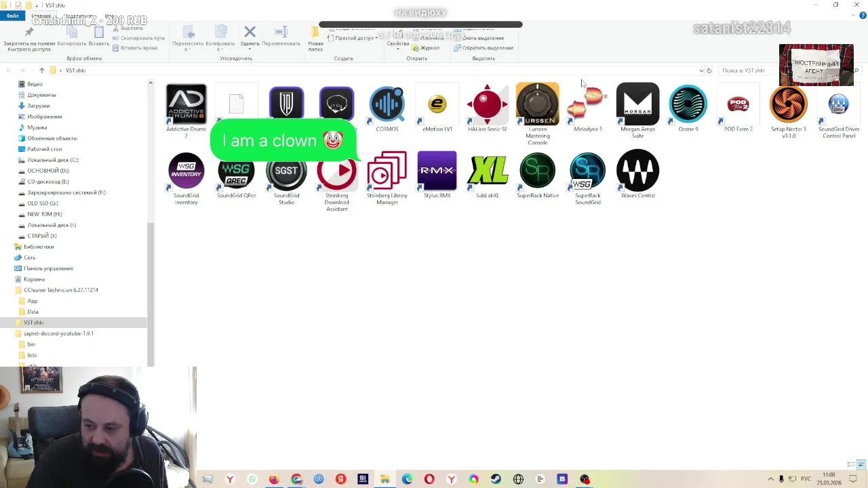Open Загрузки in the navigation pane
The height and width of the screenshot is (488, 868).
pyautogui.click(x=38, y=106)
